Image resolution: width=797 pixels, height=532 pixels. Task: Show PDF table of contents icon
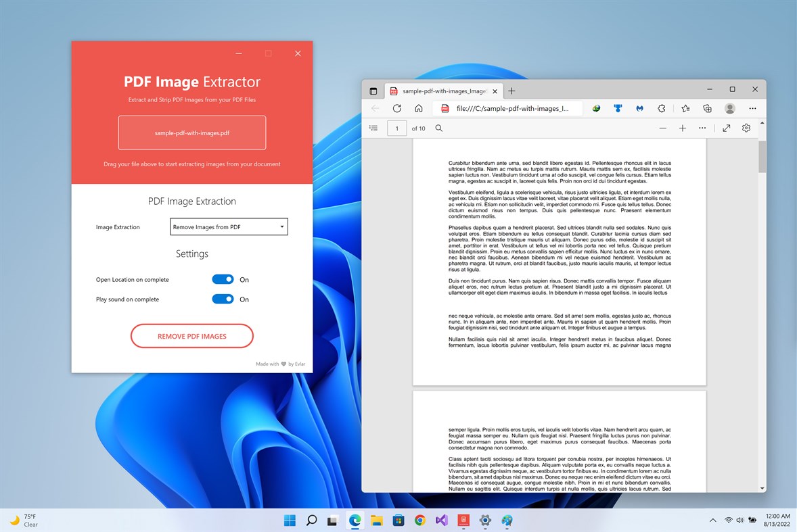[373, 128]
